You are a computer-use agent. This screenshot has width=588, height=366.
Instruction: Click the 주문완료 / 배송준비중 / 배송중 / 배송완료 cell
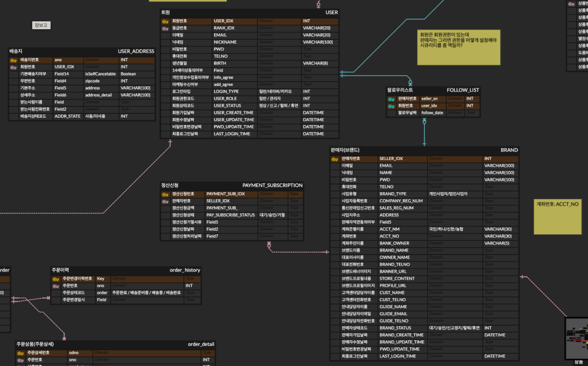(x=146, y=293)
